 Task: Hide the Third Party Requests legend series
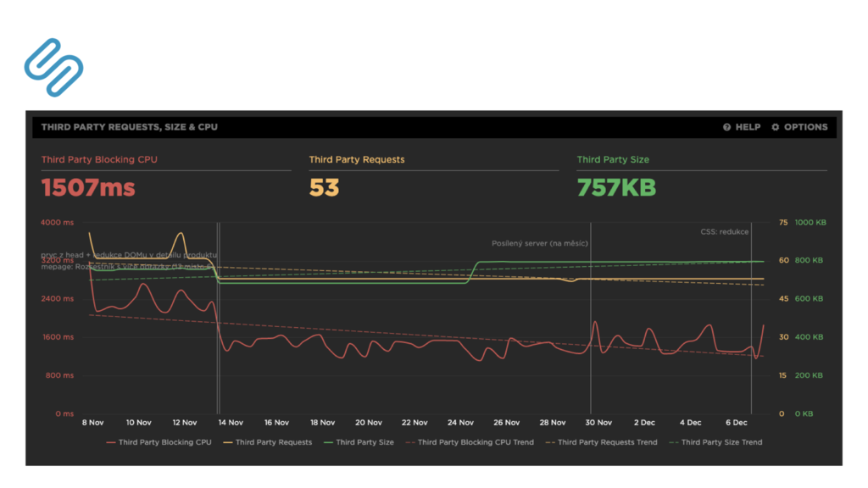(x=266, y=442)
